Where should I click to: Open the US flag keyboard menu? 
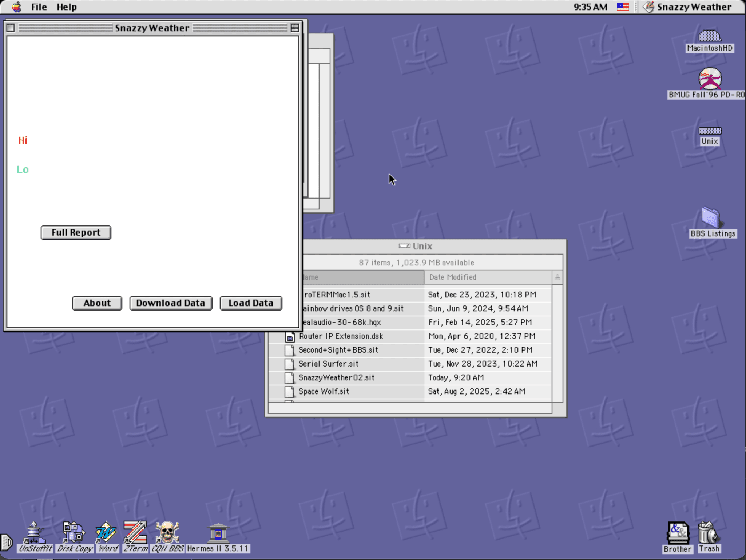click(x=623, y=7)
